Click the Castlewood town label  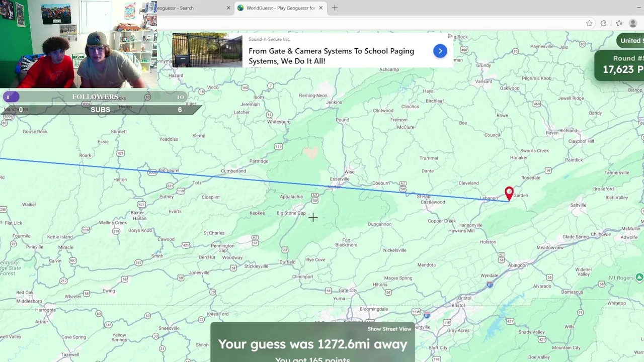click(x=433, y=202)
